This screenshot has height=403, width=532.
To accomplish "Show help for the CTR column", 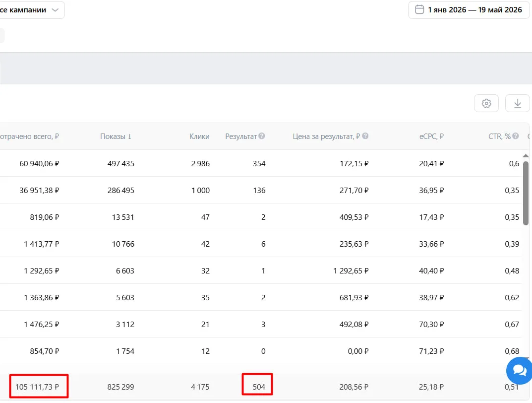I will tap(515, 136).
